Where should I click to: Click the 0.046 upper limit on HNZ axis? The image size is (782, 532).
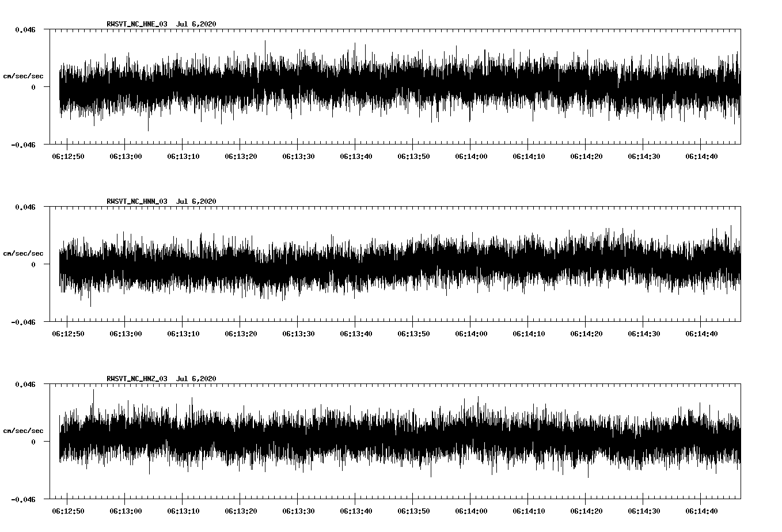coord(25,384)
